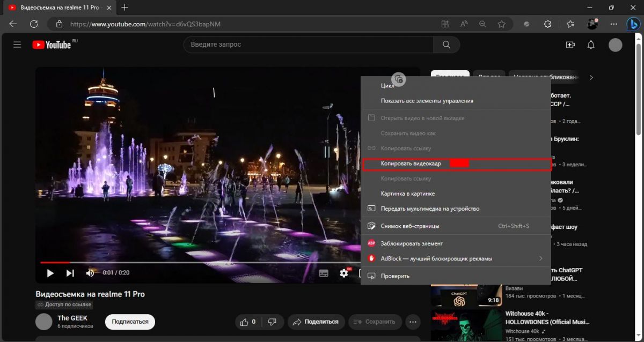The image size is (644, 342).
Task: Toggle subtitles in the video player
Action: (x=324, y=273)
